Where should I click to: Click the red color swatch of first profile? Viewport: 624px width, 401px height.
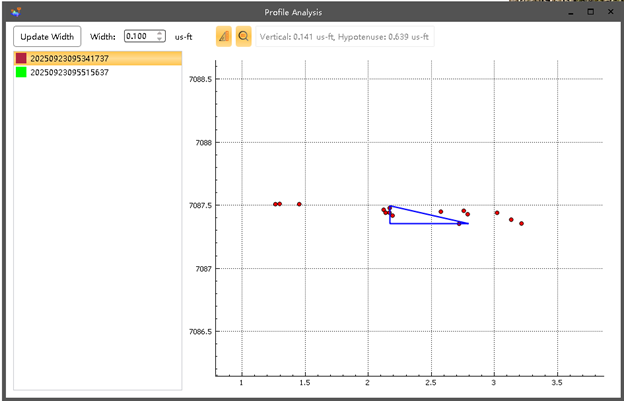point(21,59)
